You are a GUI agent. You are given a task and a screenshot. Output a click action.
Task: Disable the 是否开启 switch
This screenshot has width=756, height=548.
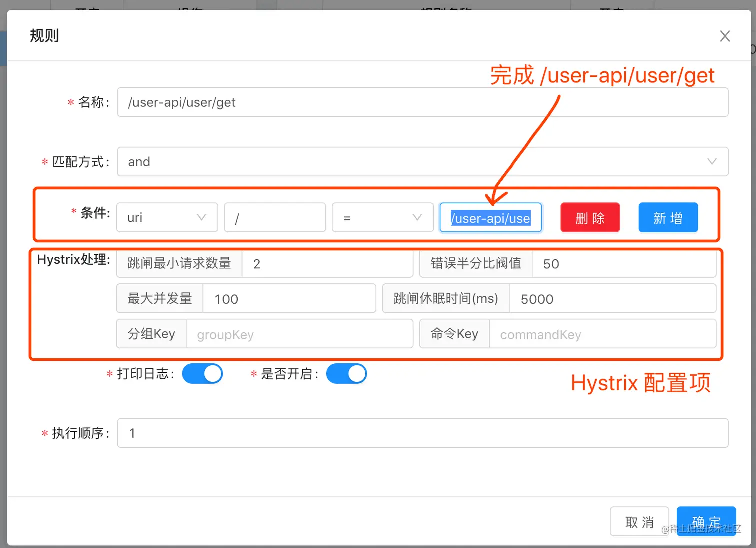click(346, 373)
